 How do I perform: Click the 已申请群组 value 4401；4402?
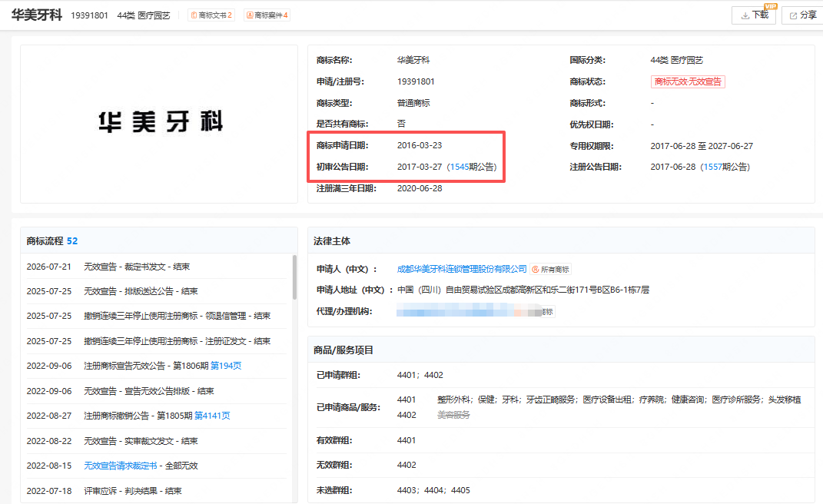[x=420, y=376]
